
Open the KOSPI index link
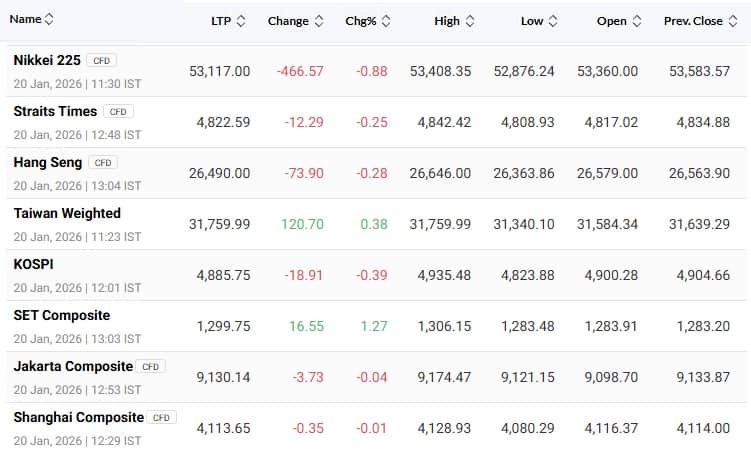[x=34, y=265]
